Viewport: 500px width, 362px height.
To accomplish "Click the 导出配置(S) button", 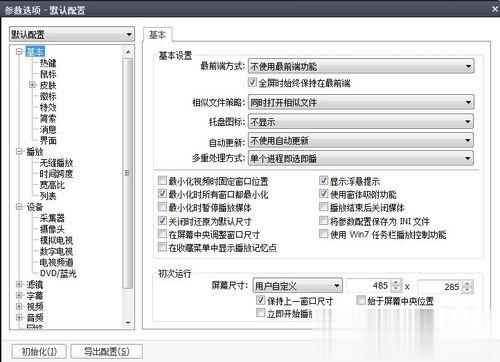I will 107,351.
